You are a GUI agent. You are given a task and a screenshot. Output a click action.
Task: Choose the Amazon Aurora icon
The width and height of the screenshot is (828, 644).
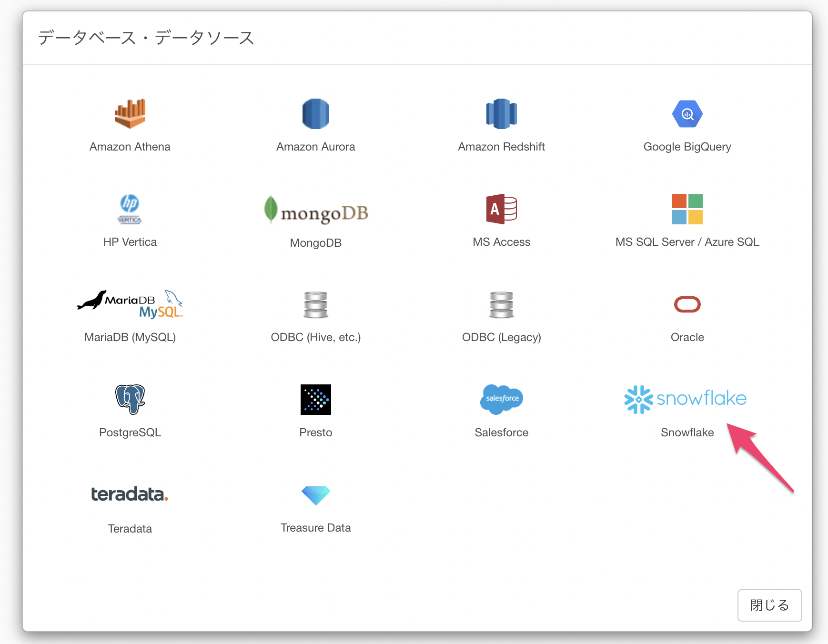click(316, 114)
